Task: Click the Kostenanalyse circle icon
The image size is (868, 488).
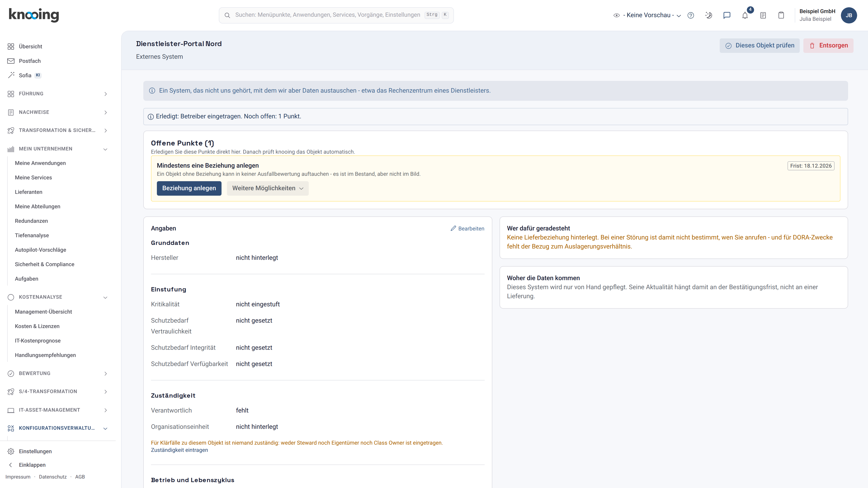Action: (11, 297)
